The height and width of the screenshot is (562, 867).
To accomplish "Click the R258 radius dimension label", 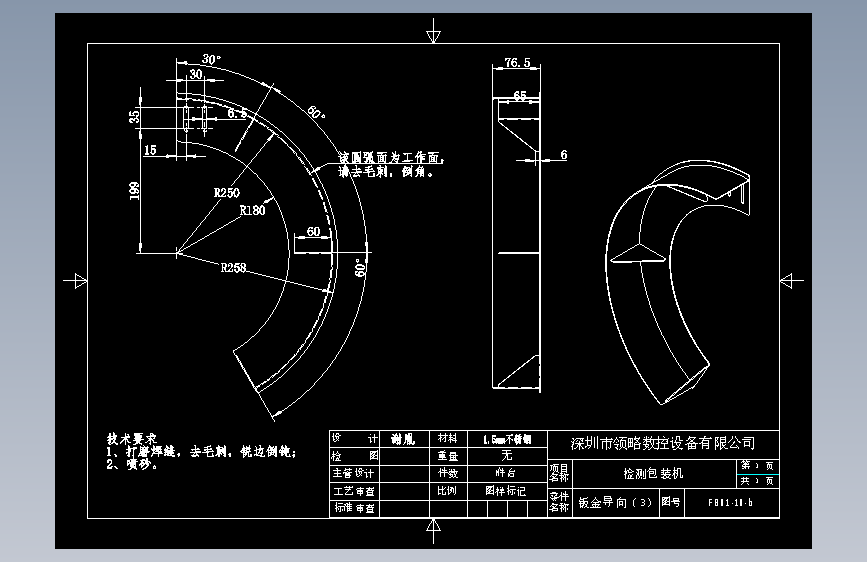I will point(233,268).
